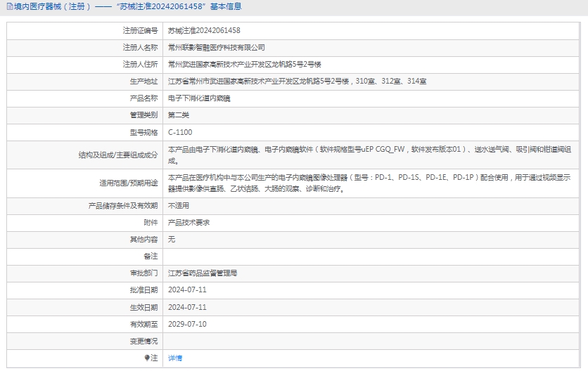Click the document icon beside the page title
Viewport: 588px width, 371px height.
8,7
